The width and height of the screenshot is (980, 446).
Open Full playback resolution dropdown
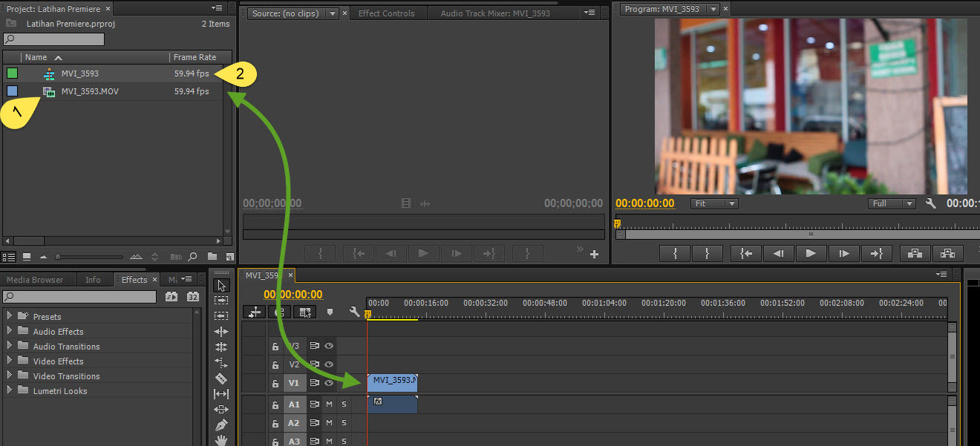[x=892, y=203]
